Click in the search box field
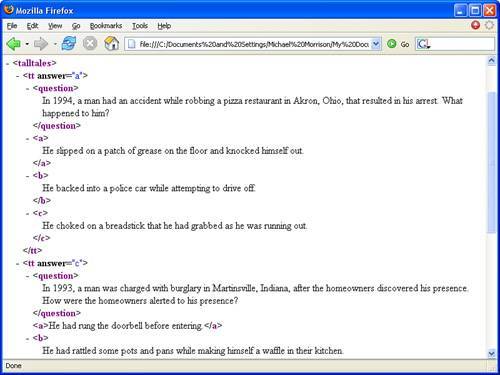 pos(463,44)
